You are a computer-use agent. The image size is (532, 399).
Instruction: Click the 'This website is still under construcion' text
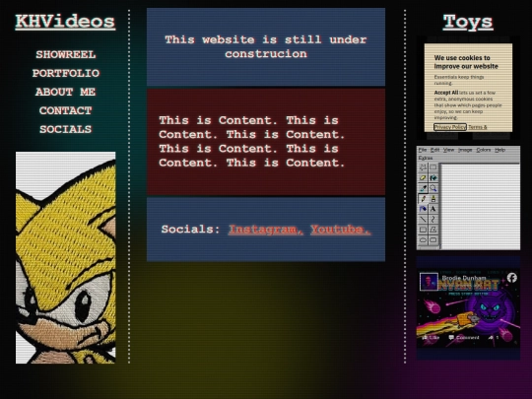tap(266, 47)
